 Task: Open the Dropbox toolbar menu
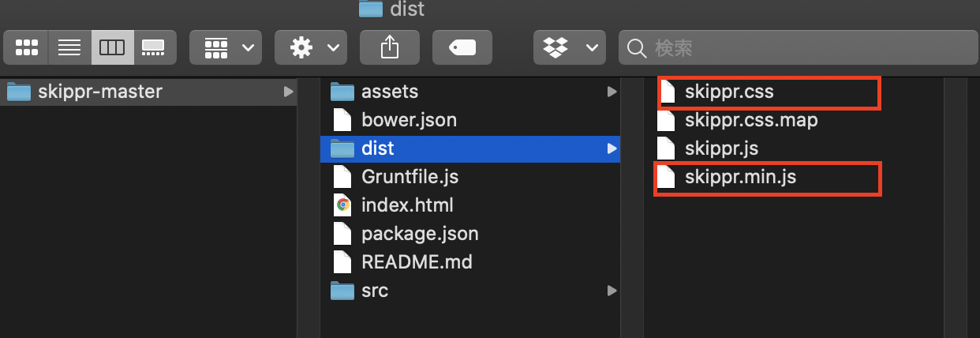click(x=570, y=48)
